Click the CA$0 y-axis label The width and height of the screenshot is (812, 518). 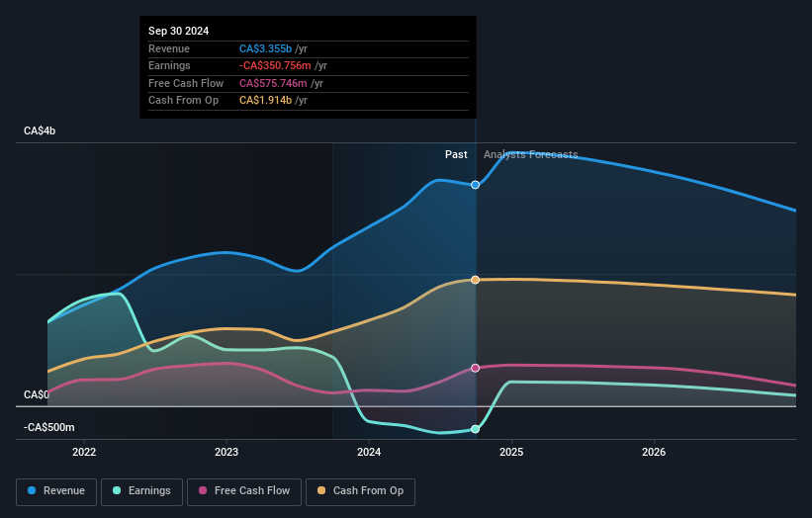click(37, 394)
